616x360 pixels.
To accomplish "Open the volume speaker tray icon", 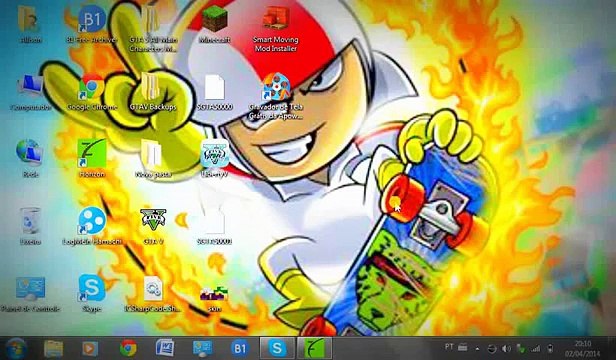I will tap(506, 349).
